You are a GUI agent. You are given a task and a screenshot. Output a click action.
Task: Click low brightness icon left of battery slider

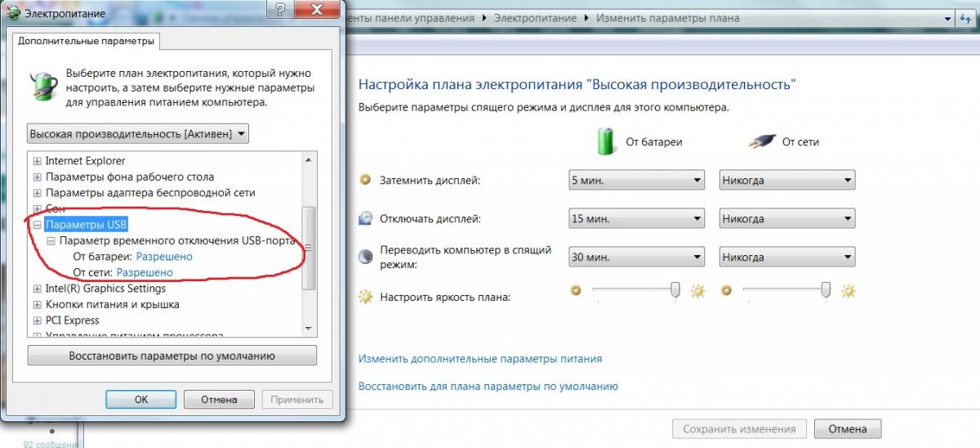pyautogui.click(x=576, y=290)
